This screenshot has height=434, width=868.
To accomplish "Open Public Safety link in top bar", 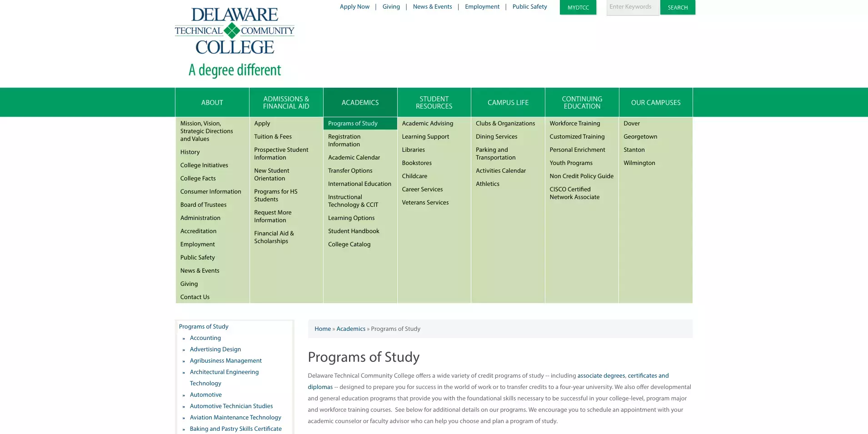I will pos(529,7).
